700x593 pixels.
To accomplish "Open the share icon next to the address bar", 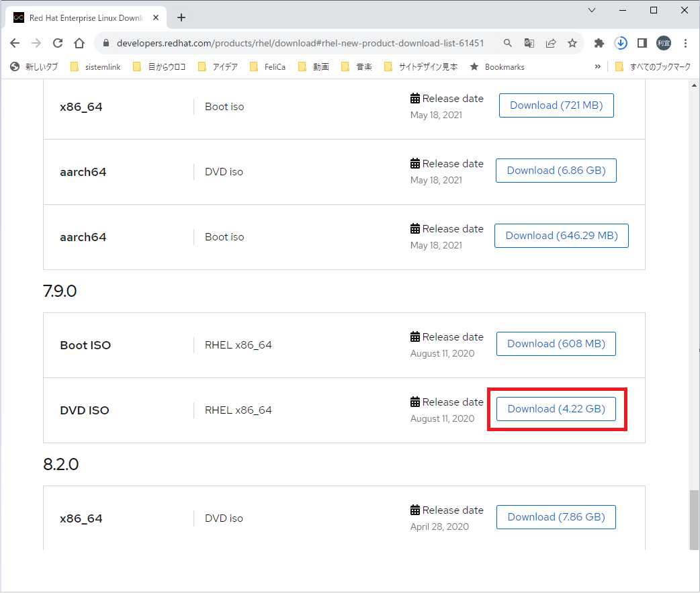I will [551, 42].
